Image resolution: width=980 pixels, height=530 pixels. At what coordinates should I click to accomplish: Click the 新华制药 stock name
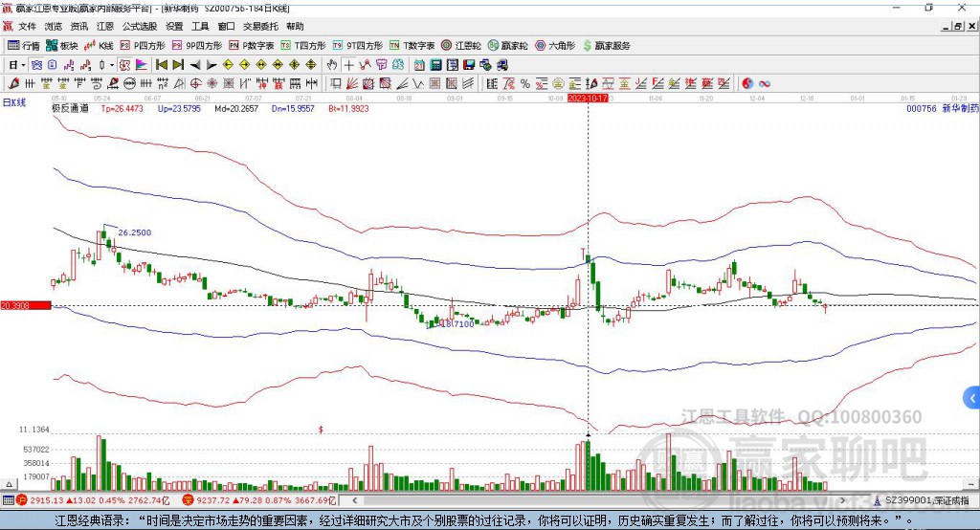coord(961,108)
